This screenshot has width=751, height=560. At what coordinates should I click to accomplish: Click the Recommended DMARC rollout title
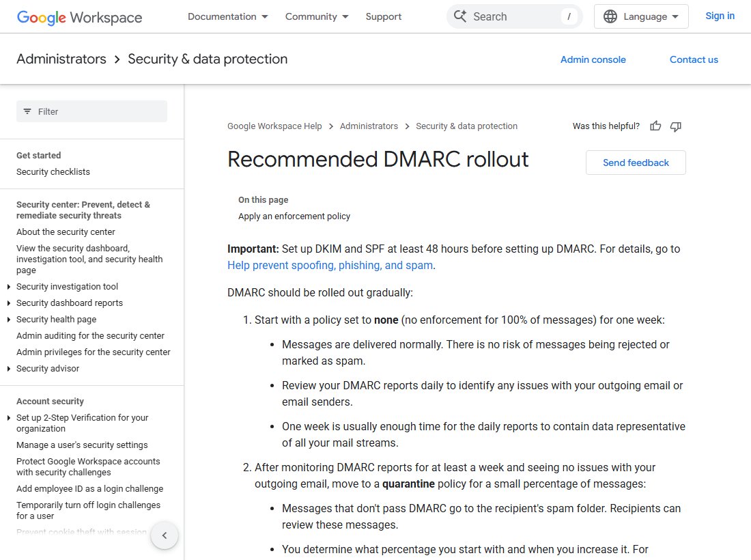pos(378,159)
